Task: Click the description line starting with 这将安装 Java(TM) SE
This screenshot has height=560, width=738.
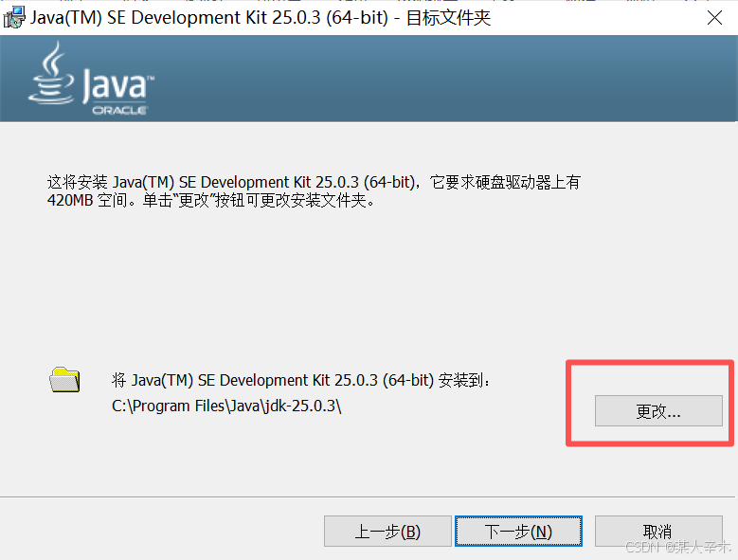Action: 314,182
